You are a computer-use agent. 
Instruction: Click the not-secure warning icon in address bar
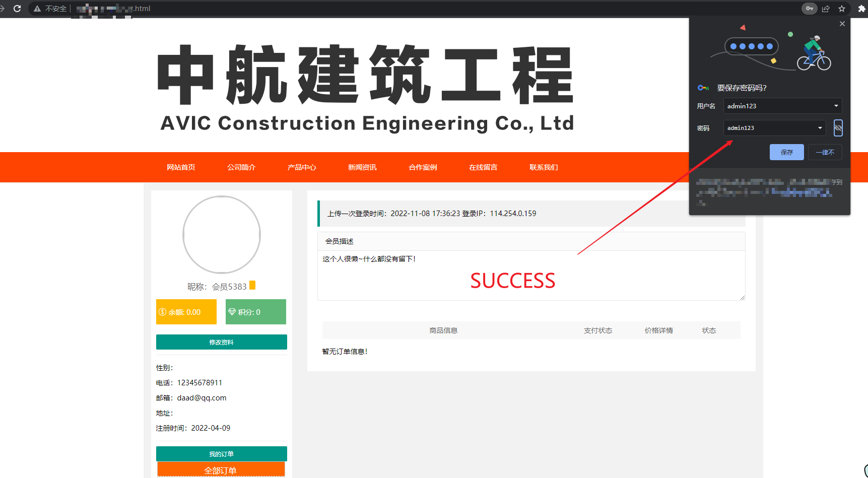click(37, 9)
